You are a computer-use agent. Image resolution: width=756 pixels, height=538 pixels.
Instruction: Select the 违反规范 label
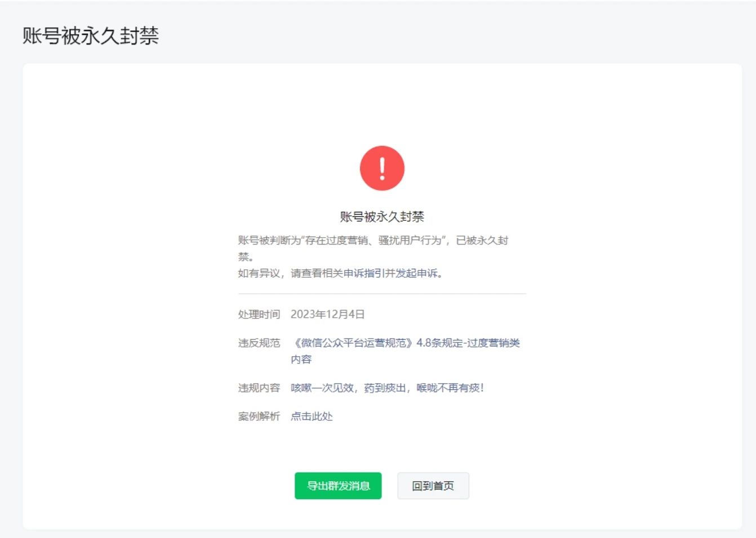(x=259, y=343)
